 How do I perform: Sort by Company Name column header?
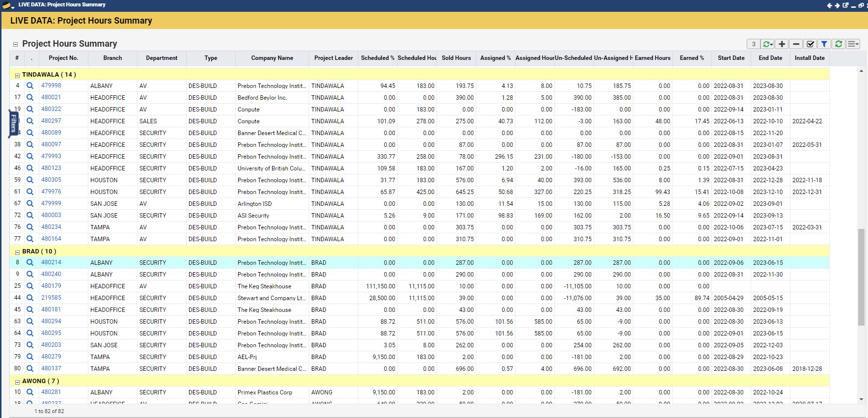point(272,58)
